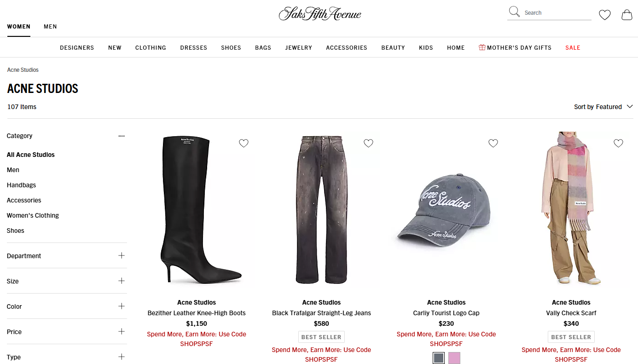Open the Sort by Featured dropdown
Screen dimensions: 638x364
[x=603, y=107]
